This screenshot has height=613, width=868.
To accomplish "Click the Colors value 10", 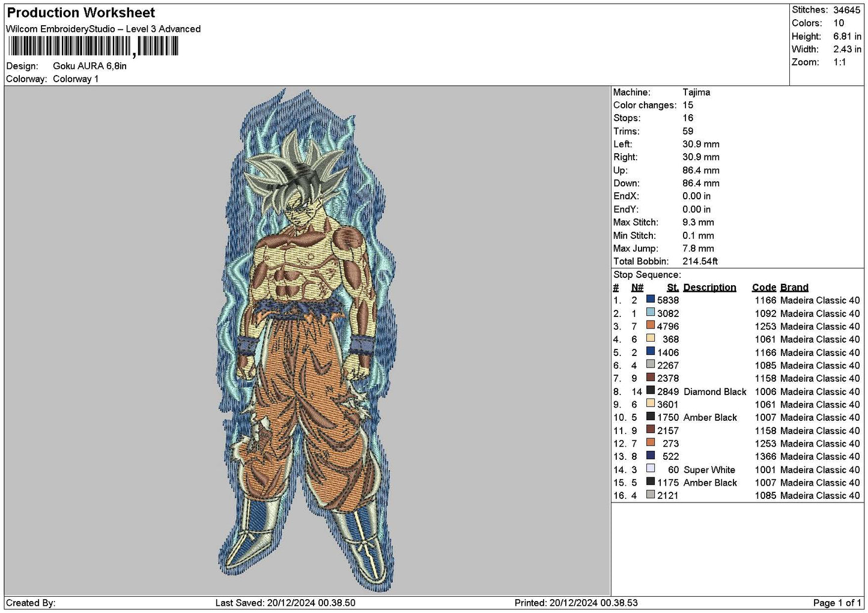I will (x=839, y=23).
